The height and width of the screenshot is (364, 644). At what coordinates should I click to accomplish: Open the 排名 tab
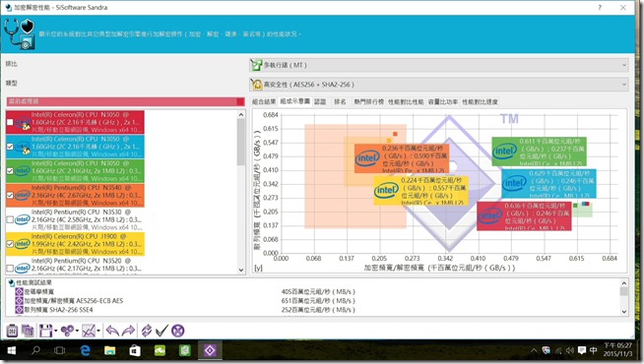coord(340,101)
